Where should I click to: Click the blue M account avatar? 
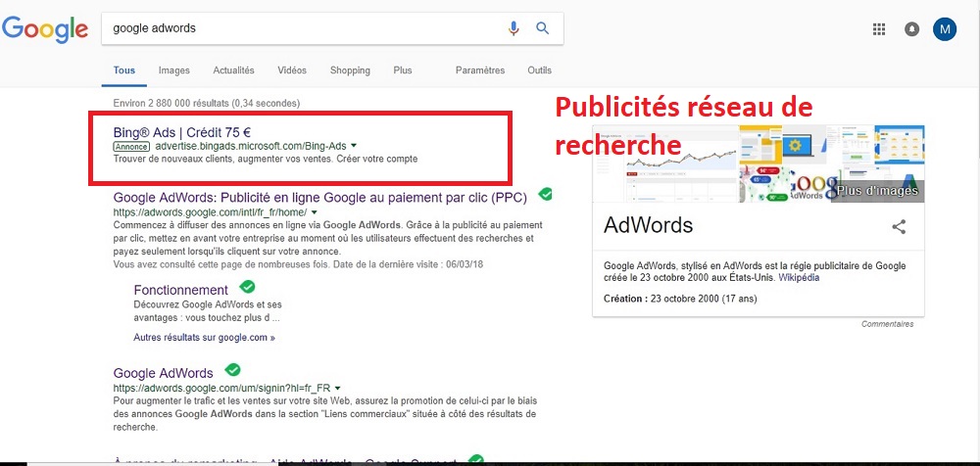click(945, 29)
